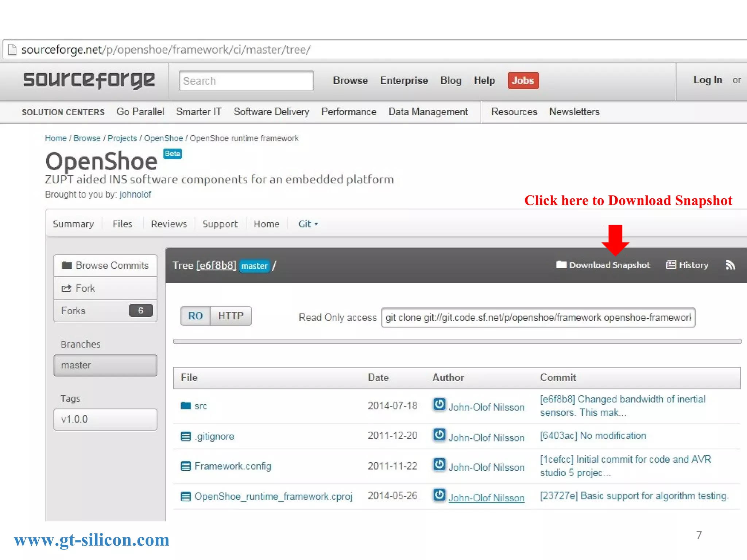Viewport: 747px width, 560px height.
Task: Open the Summary tab
Action: point(73,224)
